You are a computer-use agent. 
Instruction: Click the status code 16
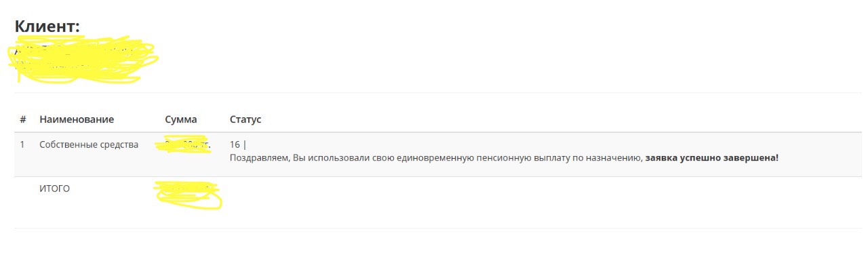click(235, 144)
